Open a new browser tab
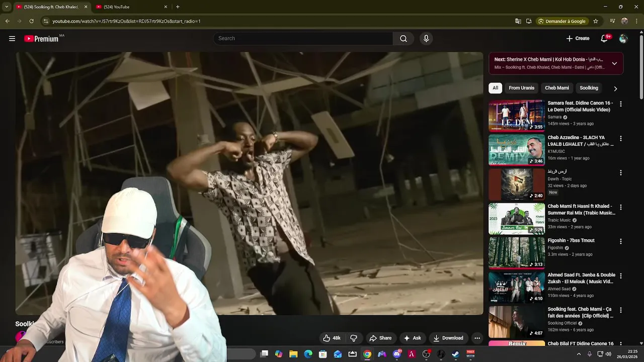The width and height of the screenshot is (644, 362). [x=178, y=7]
